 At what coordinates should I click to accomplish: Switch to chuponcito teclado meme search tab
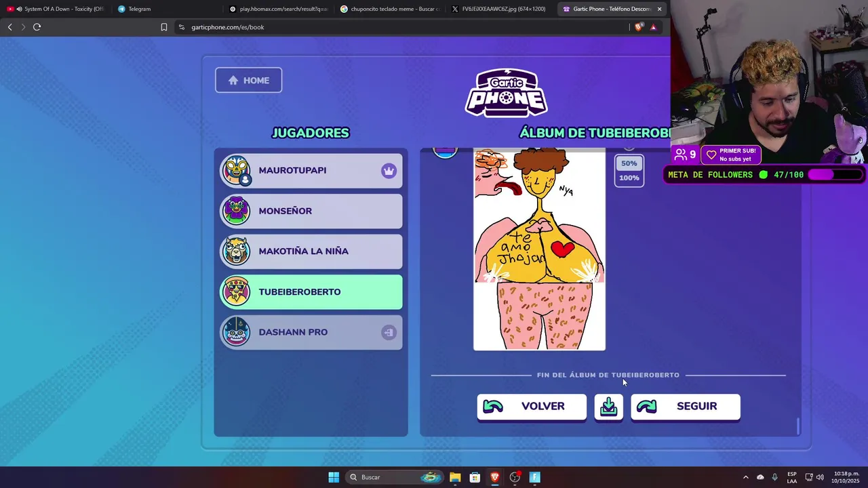pos(389,9)
